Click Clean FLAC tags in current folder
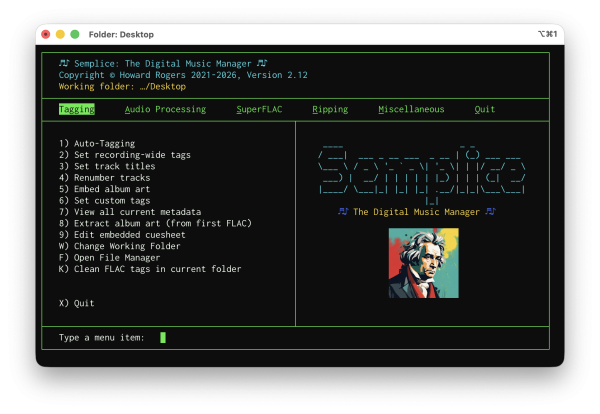600x414 pixels. [150, 268]
